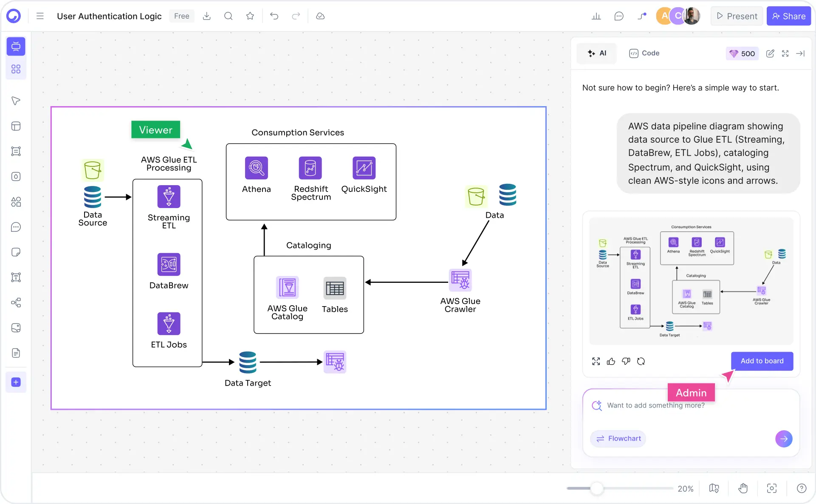Switch to the Code tab
Image resolution: width=816 pixels, height=504 pixels.
[x=644, y=53]
